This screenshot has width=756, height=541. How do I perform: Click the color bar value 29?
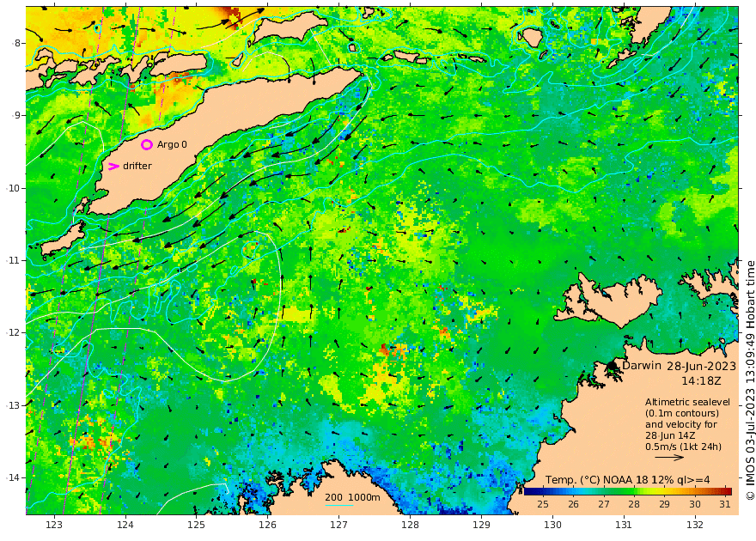click(x=664, y=504)
